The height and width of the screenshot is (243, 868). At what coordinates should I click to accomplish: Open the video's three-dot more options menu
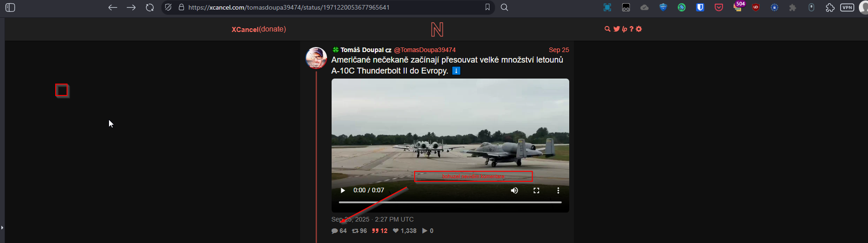coord(558,190)
